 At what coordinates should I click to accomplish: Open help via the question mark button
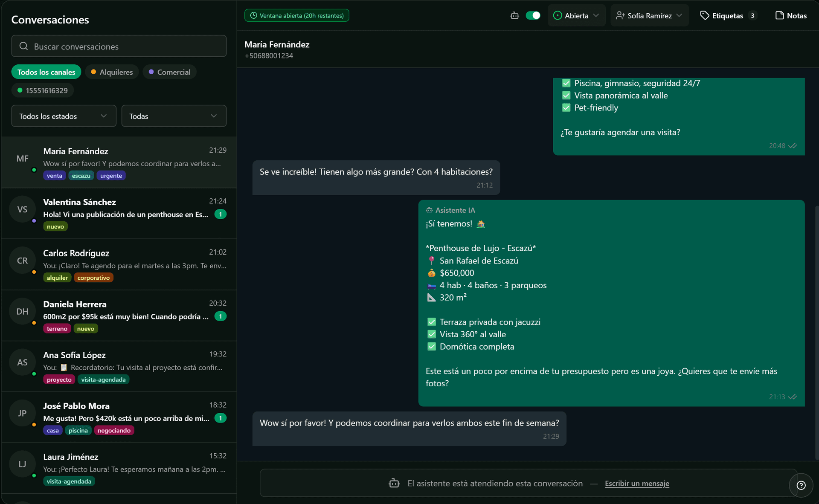click(801, 486)
